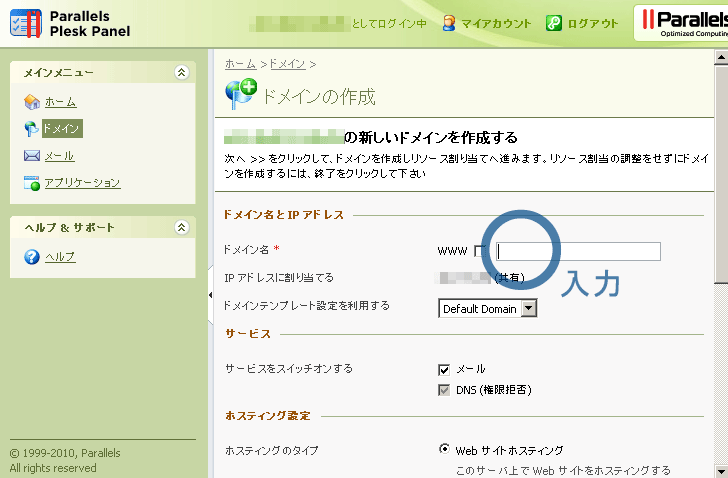Collapse the sidebar using the splitter arrow
Screen dimensions: 728x478
point(210,295)
